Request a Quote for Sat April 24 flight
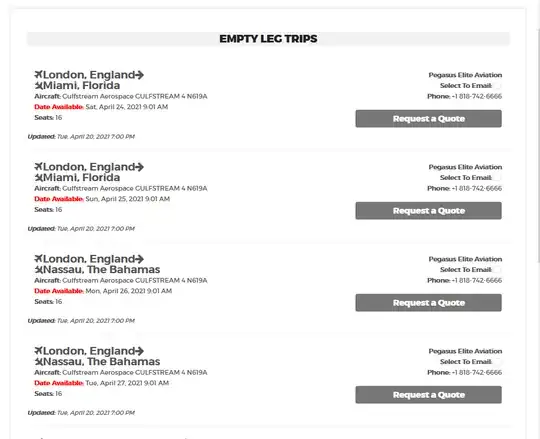 pyautogui.click(x=428, y=119)
